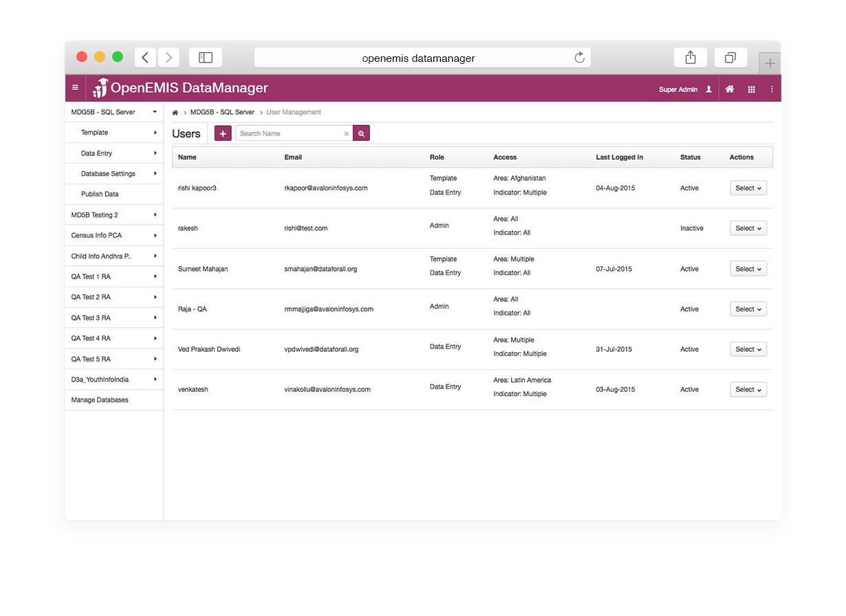Click the Ved Prakash Dwivedi name
846x616 pixels.
tap(209, 349)
